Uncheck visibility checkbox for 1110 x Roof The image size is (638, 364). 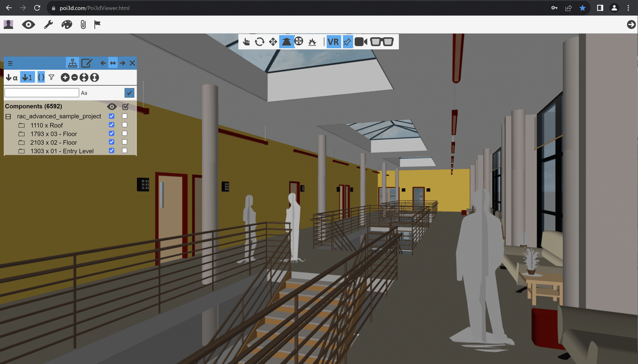[x=112, y=125]
